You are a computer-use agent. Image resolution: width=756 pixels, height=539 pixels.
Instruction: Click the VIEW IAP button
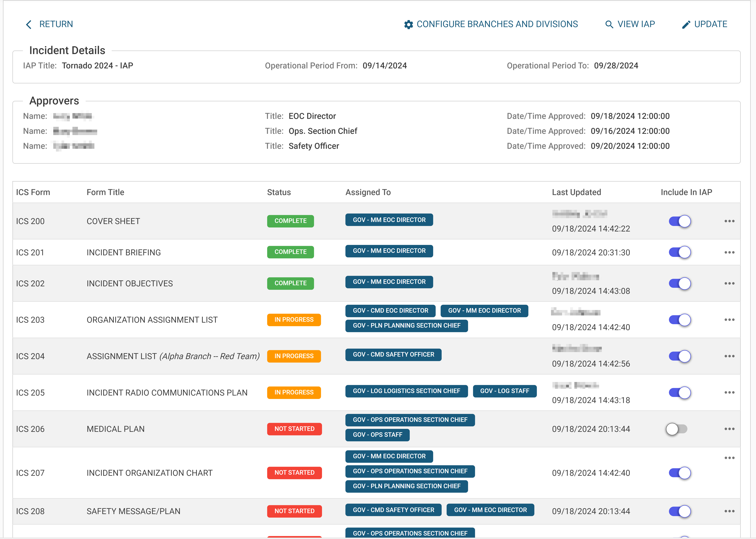click(636, 24)
